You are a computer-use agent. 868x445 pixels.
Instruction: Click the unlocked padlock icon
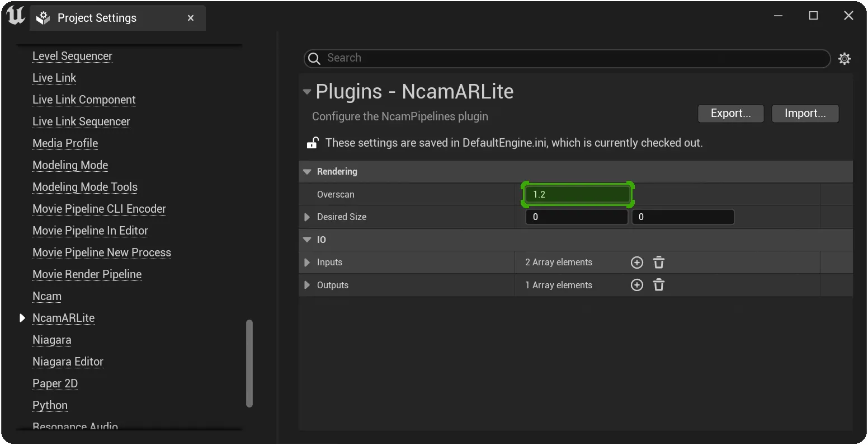click(x=312, y=143)
